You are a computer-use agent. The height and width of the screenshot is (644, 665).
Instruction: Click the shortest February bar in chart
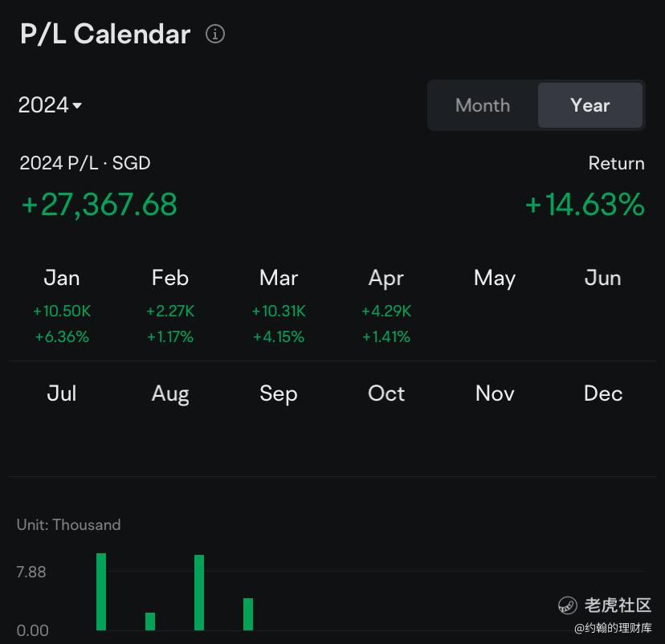click(150, 621)
